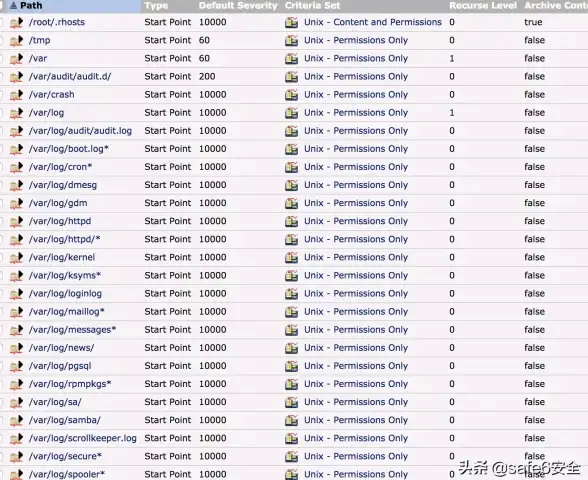Click the start point icon for /var/log/kernel
Screen dimensions: 588x480
tap(16, 258)
